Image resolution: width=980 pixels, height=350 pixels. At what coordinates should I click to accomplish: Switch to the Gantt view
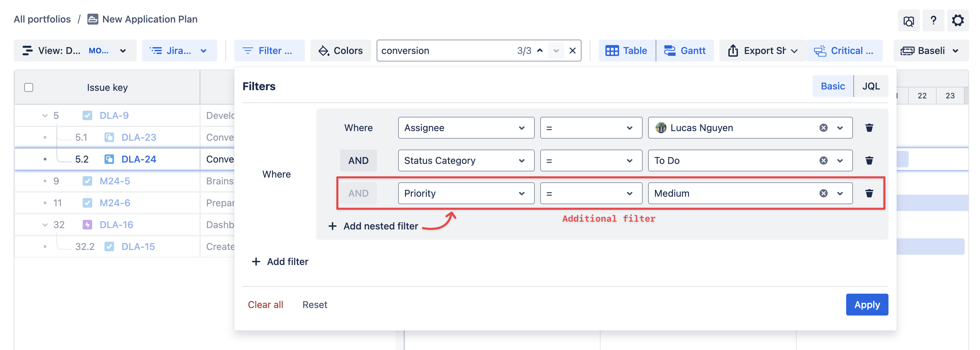pos(685,51)
